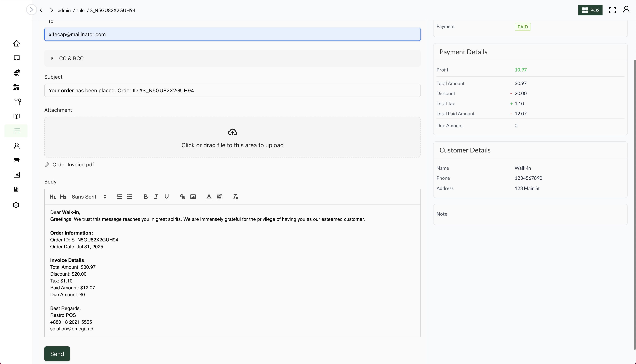Open the POS screen button
The width and height of the screenshot is (636, 364).
[x=590, y=10]
